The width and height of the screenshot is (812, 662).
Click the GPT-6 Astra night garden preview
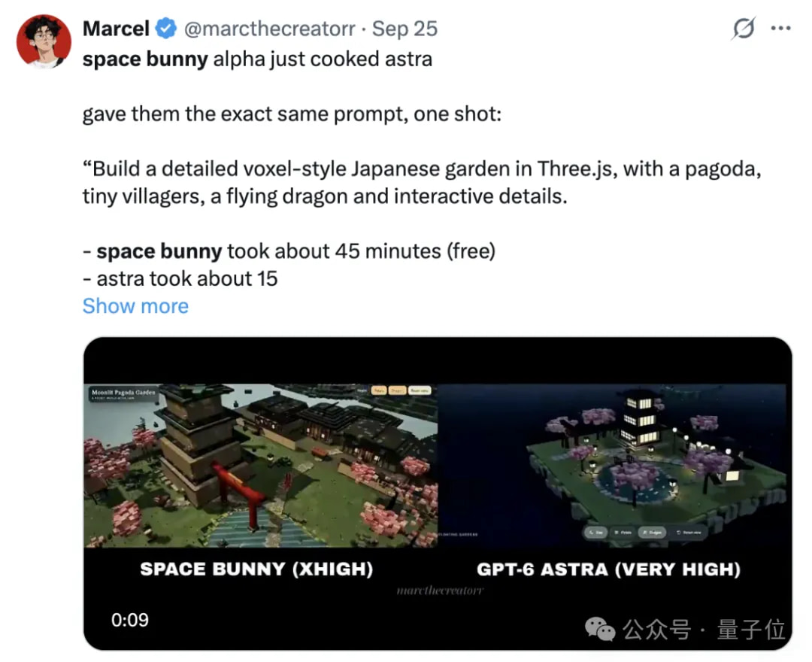pyautogui.click(x=614, y=465)
